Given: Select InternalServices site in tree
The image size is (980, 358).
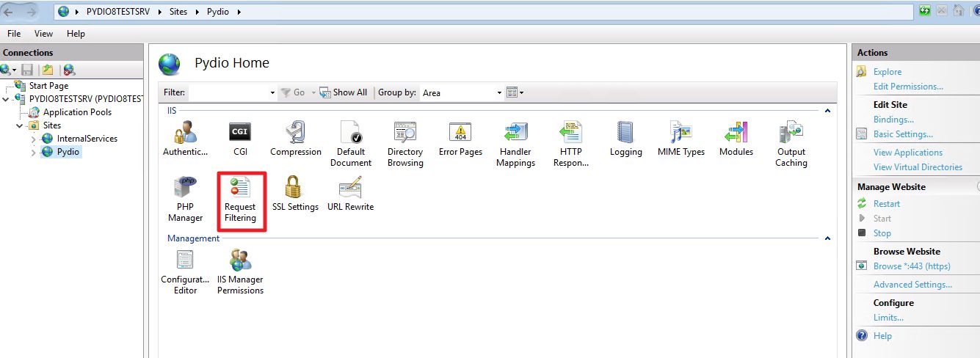Looking at the screenshot, I should click(87, 139).
